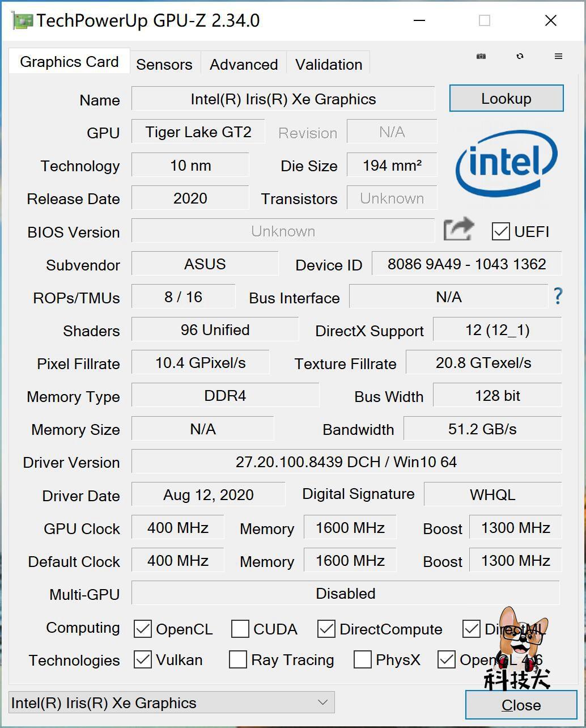The width and height of the screenshot is (586, 728).
Task: Toggle the Ray Tracing checkbox
Action: pos(238,659)
